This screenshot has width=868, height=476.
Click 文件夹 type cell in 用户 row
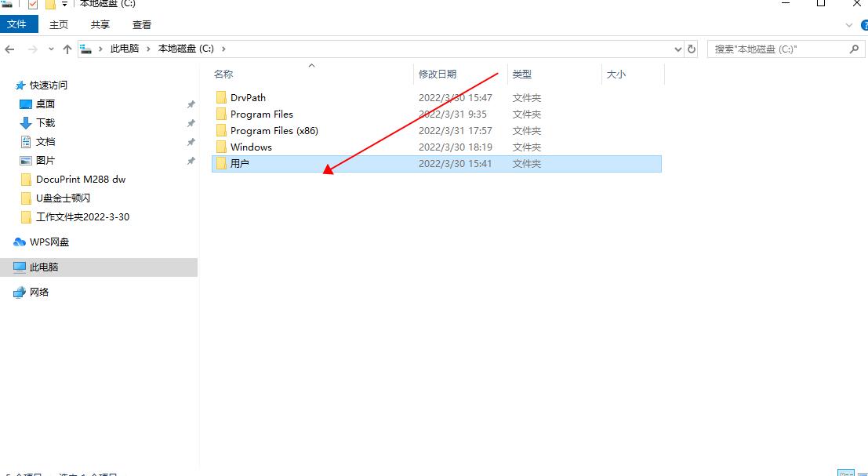click(526, 164)
